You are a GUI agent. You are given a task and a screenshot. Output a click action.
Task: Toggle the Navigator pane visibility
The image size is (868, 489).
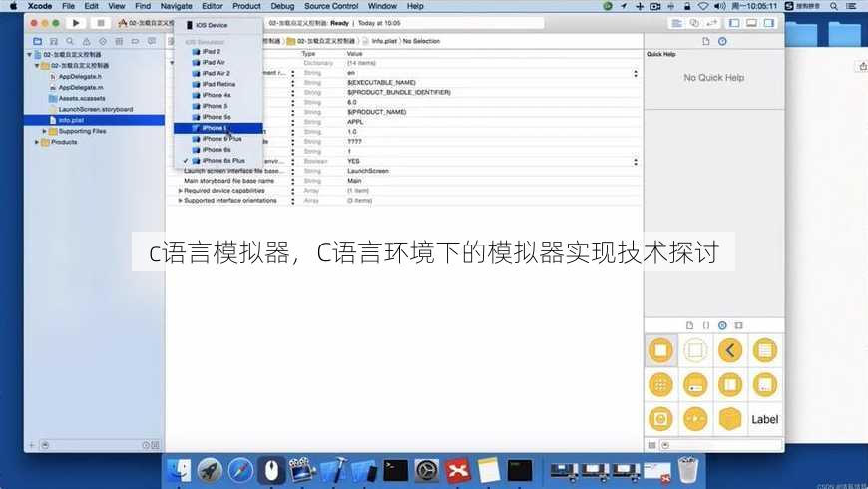(734, 23)
